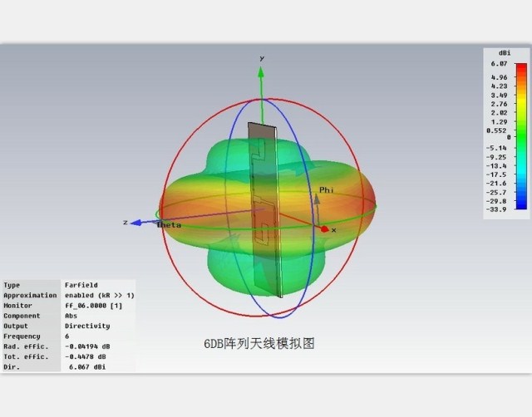Click the 'Phi' angle label
This screenshot has width=532, height=417.
[x=327, y=190]
